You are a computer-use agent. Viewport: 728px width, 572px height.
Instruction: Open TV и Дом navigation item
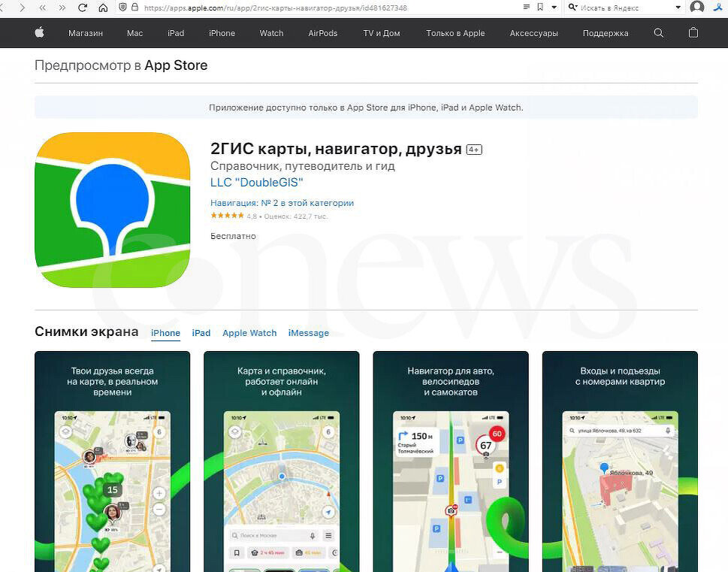click(381, 33)
